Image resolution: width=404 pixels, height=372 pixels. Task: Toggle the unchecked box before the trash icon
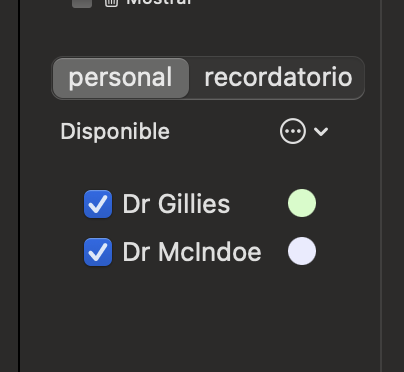(82, 3)
